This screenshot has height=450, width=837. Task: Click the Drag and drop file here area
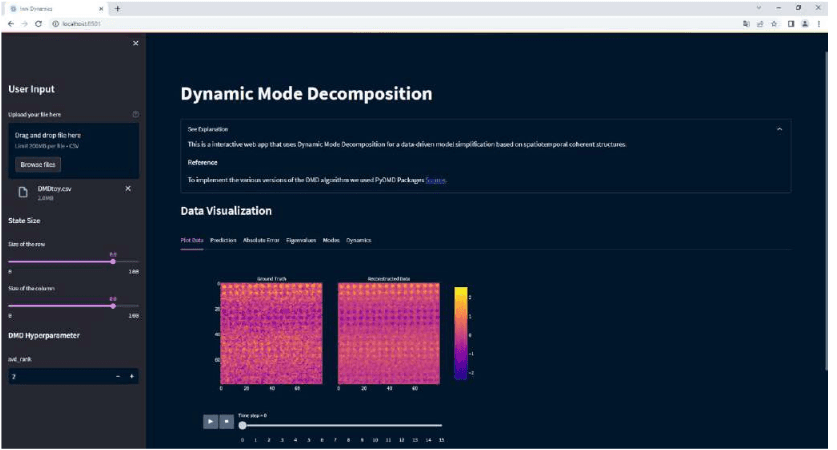pyautogui.click(x=74, y=151)
